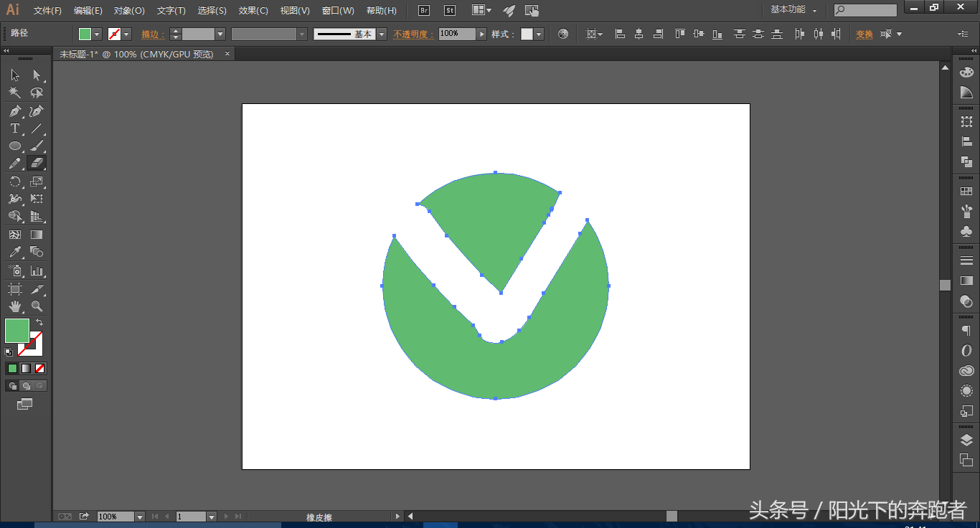Select the Pen tool
980x528 pixels.
(x=15, y=111)
